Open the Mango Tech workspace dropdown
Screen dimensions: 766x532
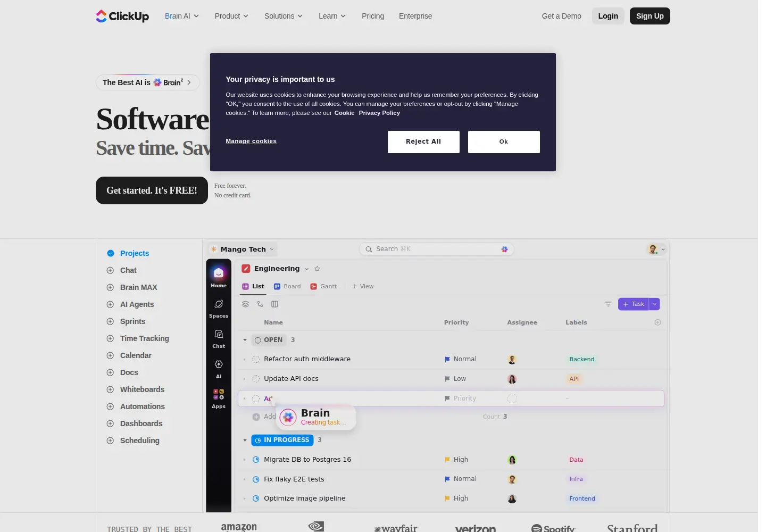(x=243, y=249)
